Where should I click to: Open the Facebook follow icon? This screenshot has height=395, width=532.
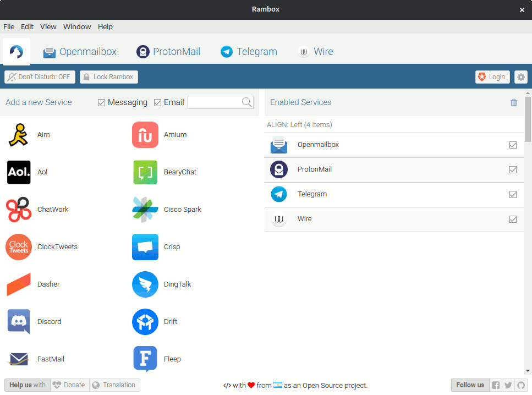(496, 385)
